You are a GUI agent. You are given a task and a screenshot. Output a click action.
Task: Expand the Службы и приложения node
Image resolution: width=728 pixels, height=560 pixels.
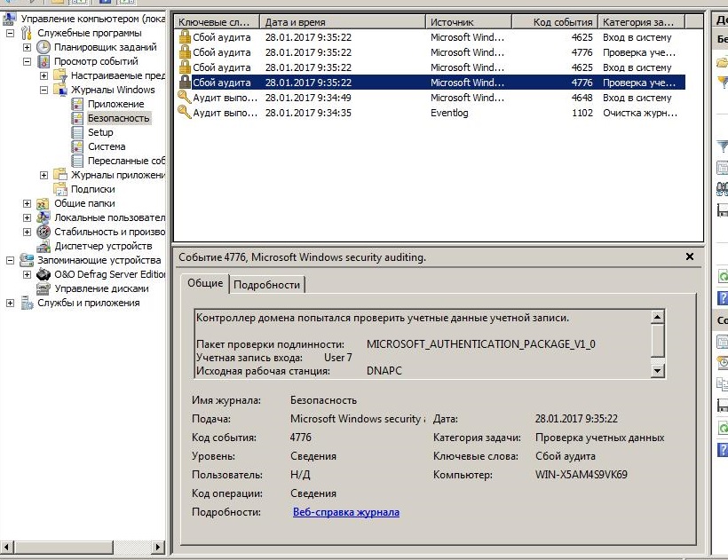[x=11, y=303]
